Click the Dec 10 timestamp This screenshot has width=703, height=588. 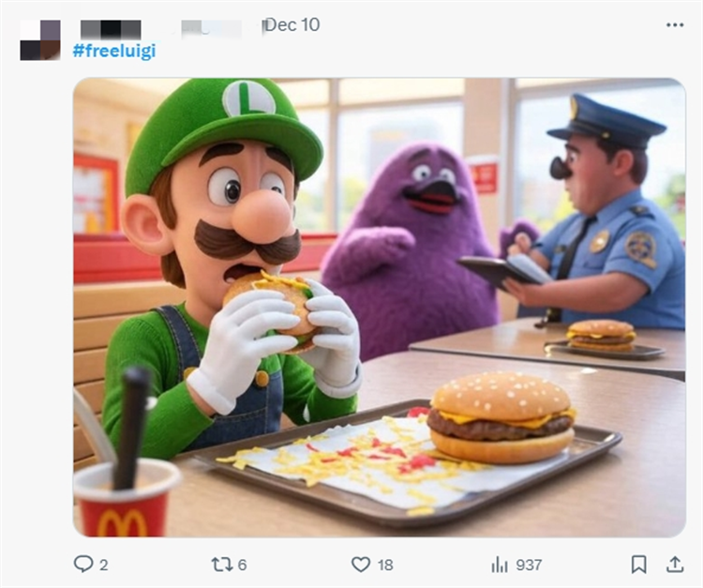(292, 25)
